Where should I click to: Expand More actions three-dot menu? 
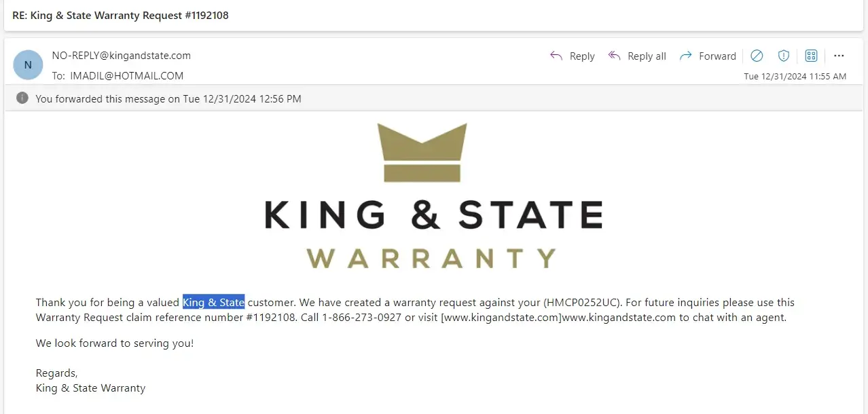click(x=839, y=56)
